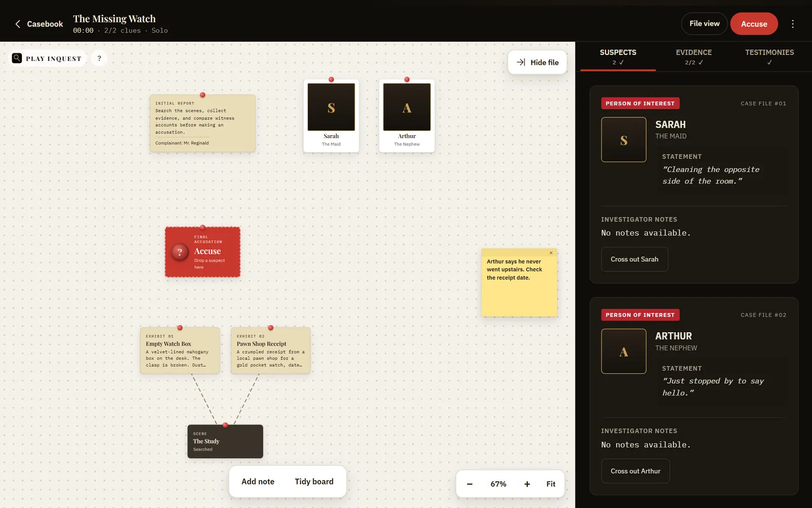Screen dimensions: 812x508
Task: Click the question mark on Accuse card
Action: coord(180,252)
